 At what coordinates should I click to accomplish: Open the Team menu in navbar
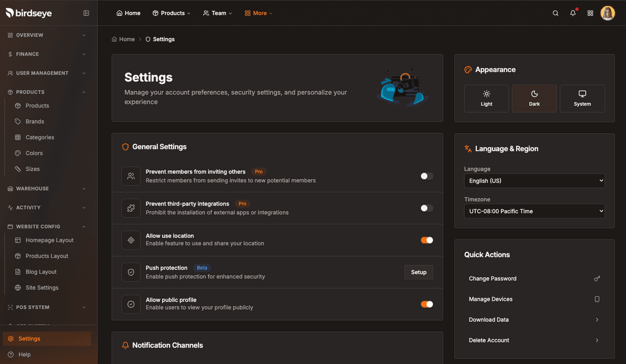click(x=218, y=13)
